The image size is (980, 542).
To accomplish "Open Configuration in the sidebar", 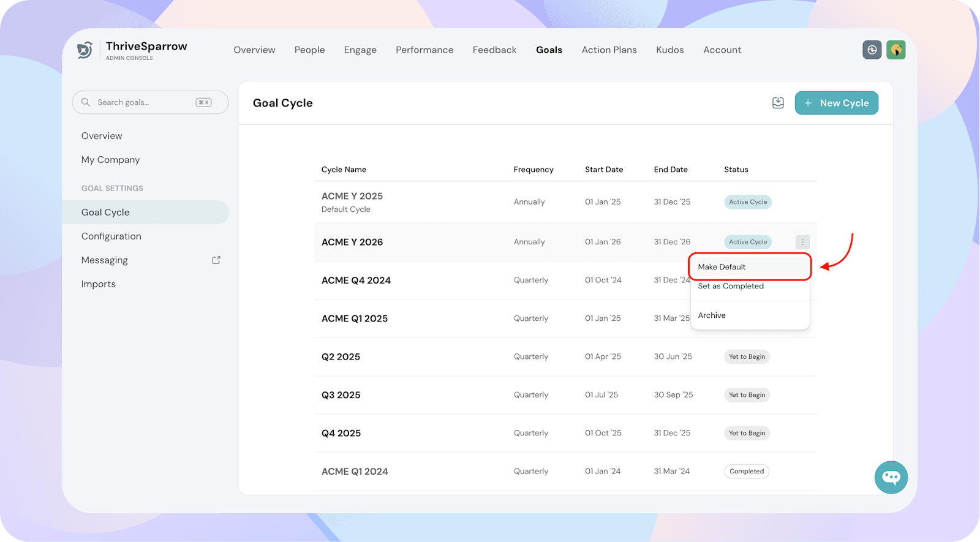I will [111, 236].
